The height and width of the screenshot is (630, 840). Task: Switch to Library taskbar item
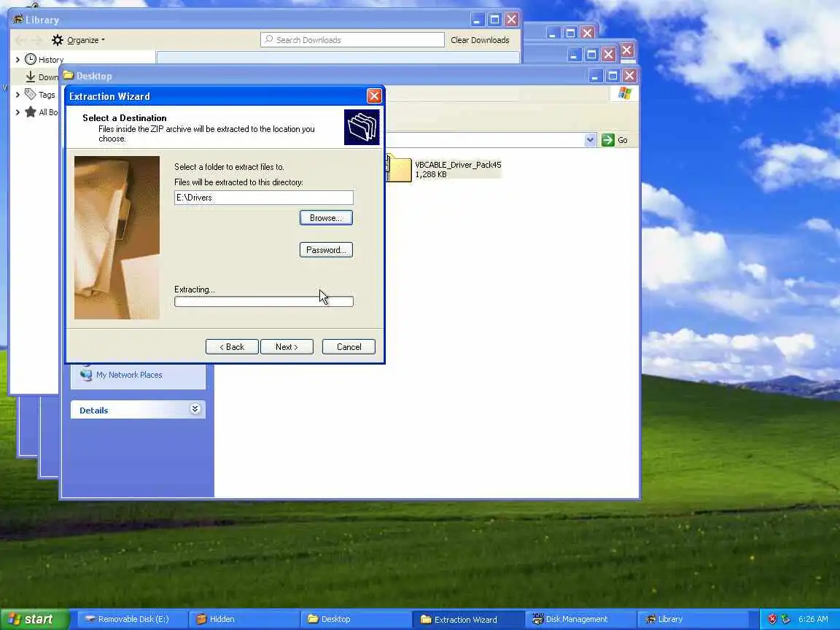(x=691, y=619)
